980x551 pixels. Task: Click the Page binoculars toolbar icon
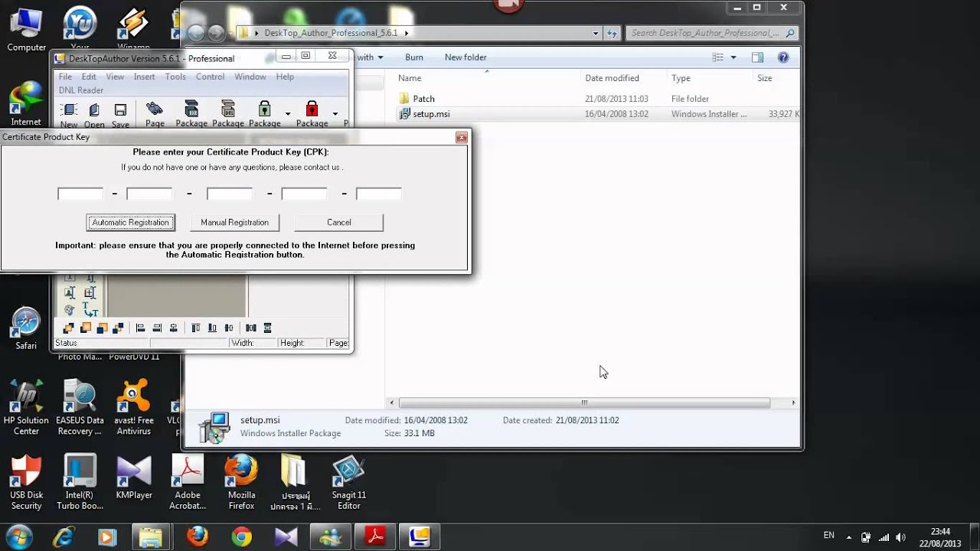(155, 109)
